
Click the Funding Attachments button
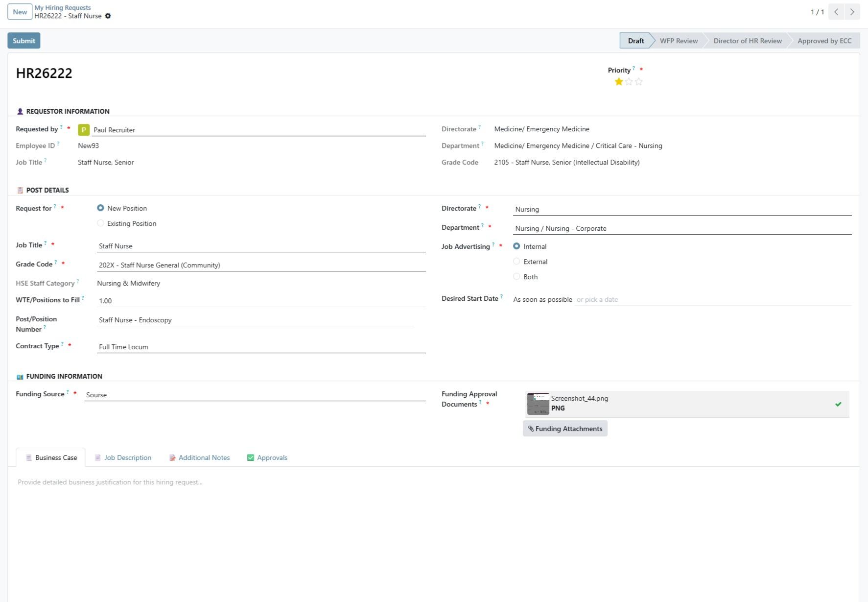(x=565, y=429)
